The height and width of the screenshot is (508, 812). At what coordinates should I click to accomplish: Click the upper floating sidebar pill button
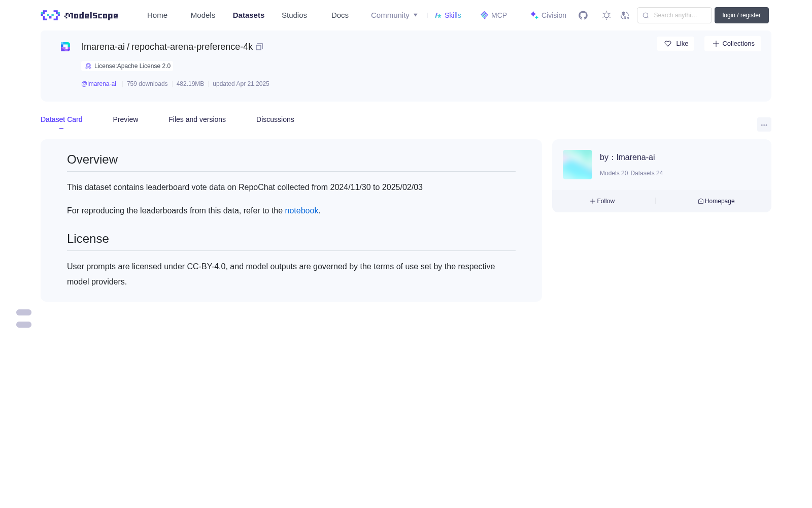pos(24,312)
